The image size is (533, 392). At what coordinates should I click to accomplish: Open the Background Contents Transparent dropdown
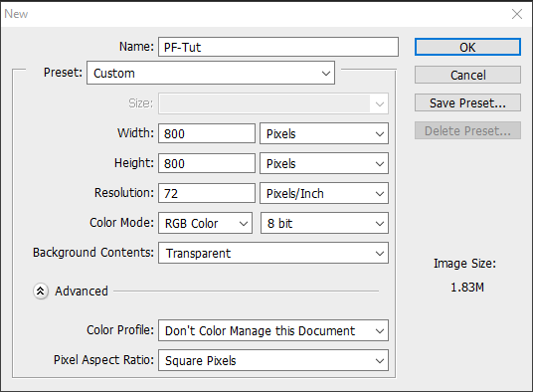273,253
